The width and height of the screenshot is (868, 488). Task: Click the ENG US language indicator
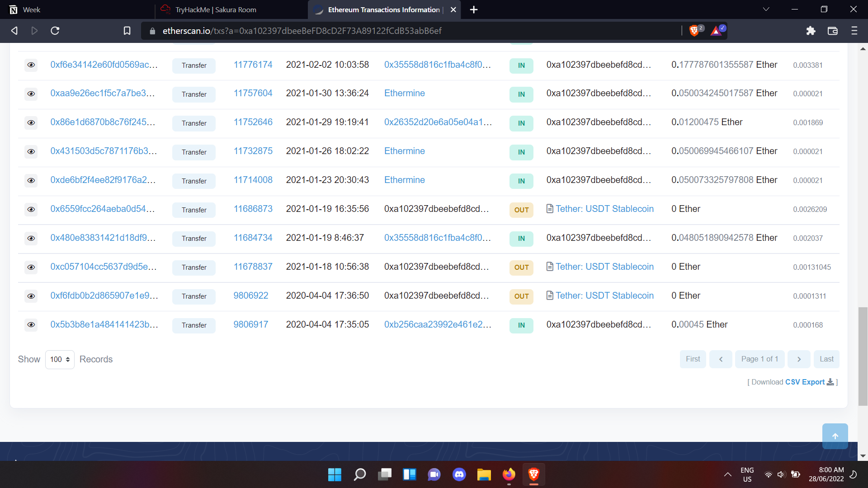tap(747, 474)
